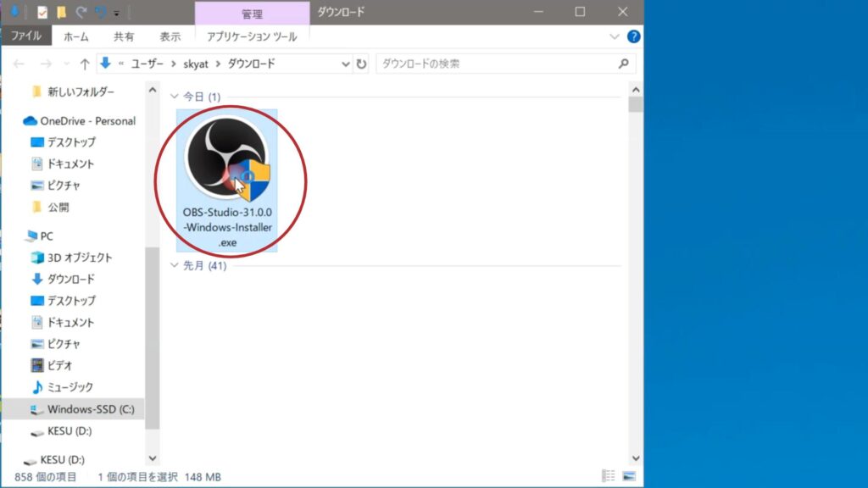Viewport: 868px width, 488px height.
Task: Switch to details view layout
Action: click(609, 476)
